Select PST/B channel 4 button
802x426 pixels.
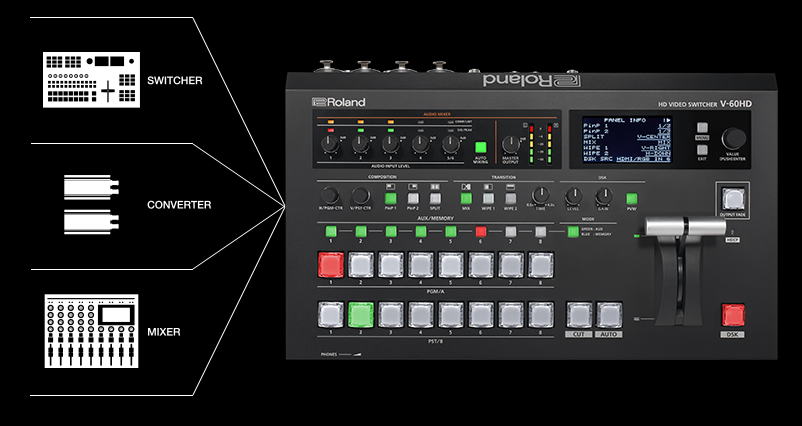[421, 315]
